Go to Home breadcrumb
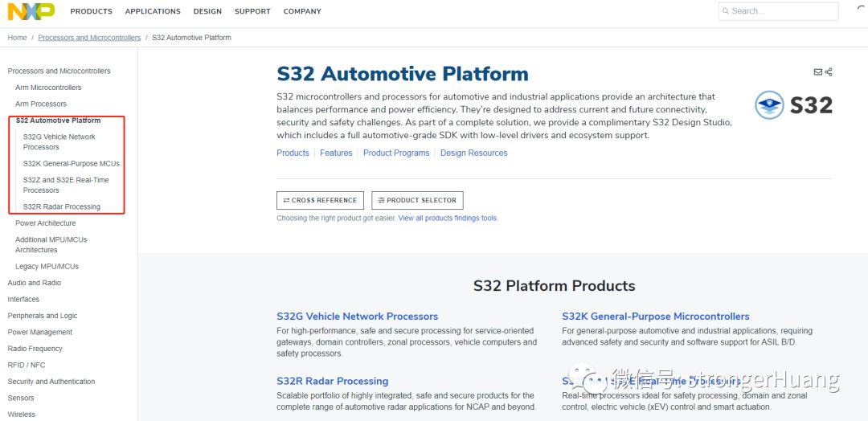 coord(17,38)
